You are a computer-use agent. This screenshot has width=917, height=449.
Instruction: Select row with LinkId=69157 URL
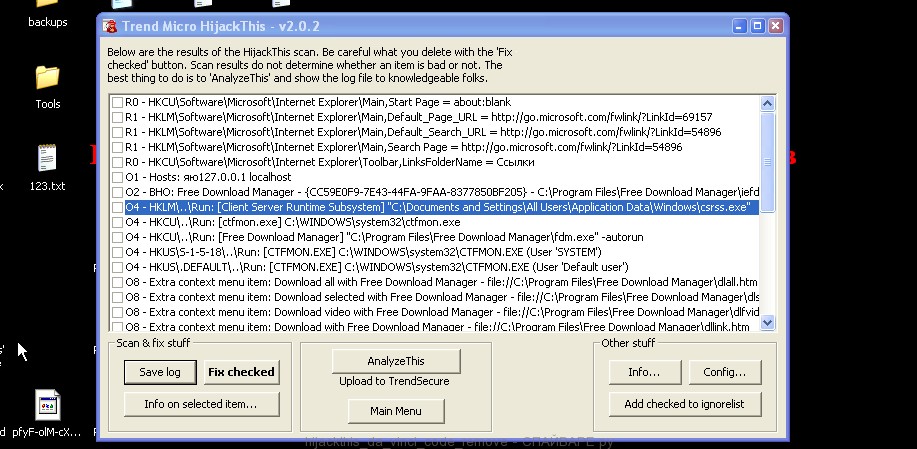(x=419, y=117)
